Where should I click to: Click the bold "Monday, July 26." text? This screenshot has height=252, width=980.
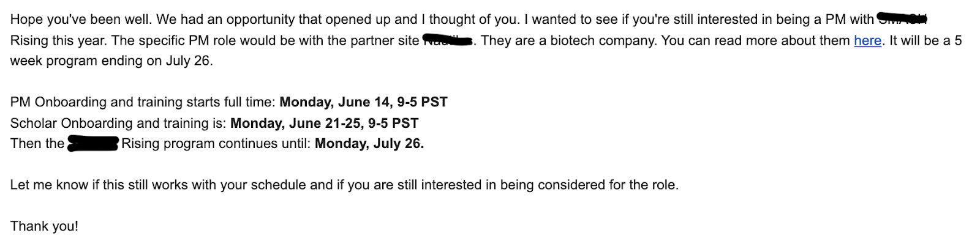pos(369,144)
